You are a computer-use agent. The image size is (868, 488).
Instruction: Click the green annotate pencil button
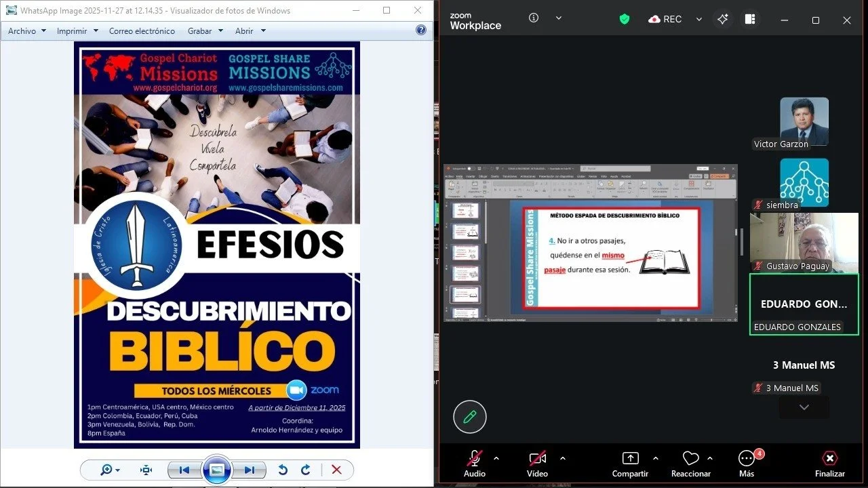click(469, 416)
